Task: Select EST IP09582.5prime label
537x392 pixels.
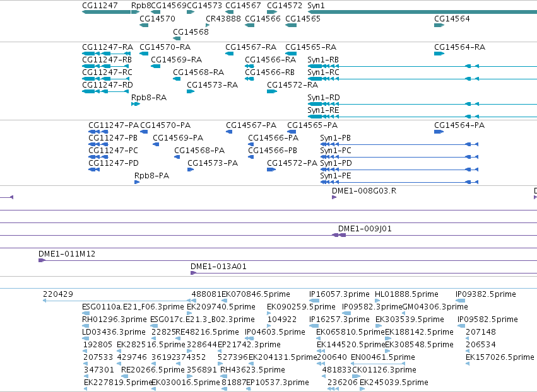Action: [488, 320]
